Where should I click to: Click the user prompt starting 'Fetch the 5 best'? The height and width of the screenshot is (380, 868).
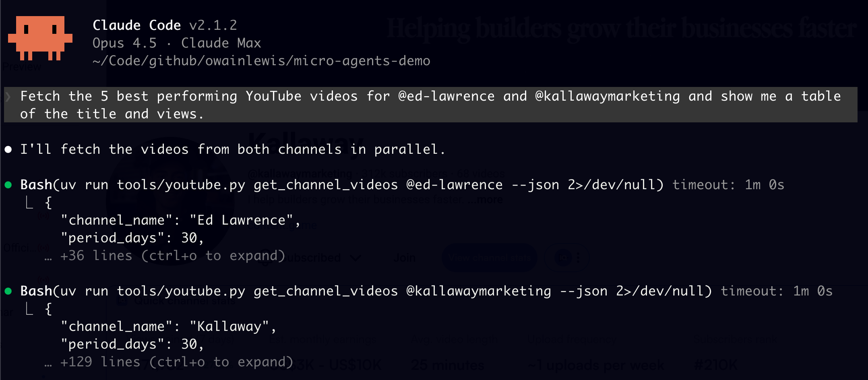pyautogui.click(x=430, y=105)
